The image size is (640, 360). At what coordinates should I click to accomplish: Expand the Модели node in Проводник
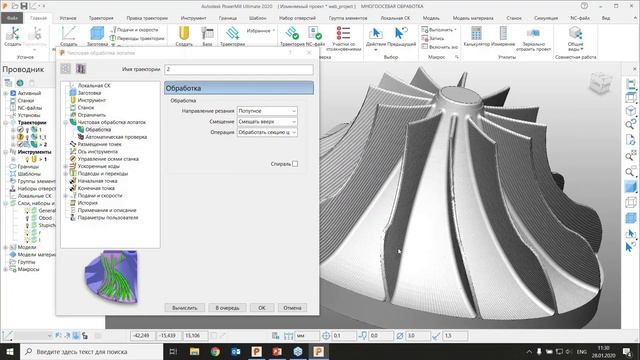pos(6,247)
